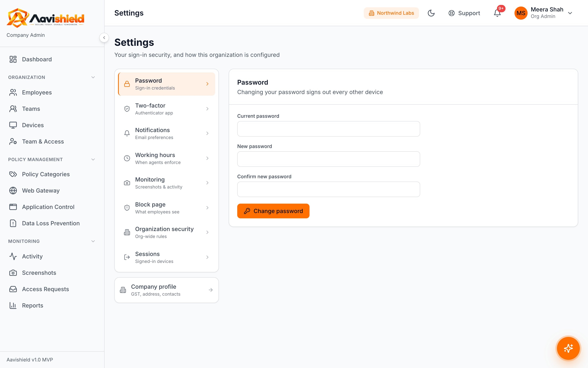This screenshot has height=368, width=588.
Task: Toggle dark mode with the moon icon
Action: (431, 13)
